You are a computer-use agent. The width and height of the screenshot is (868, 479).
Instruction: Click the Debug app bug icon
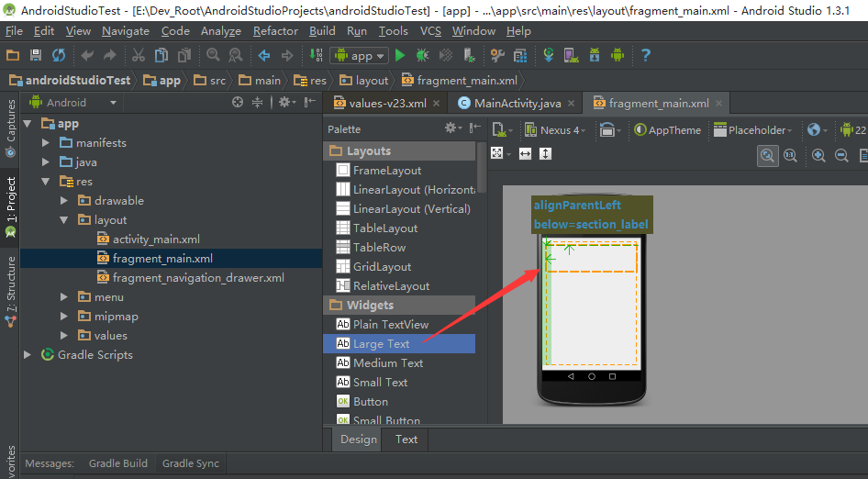(423, 56)
